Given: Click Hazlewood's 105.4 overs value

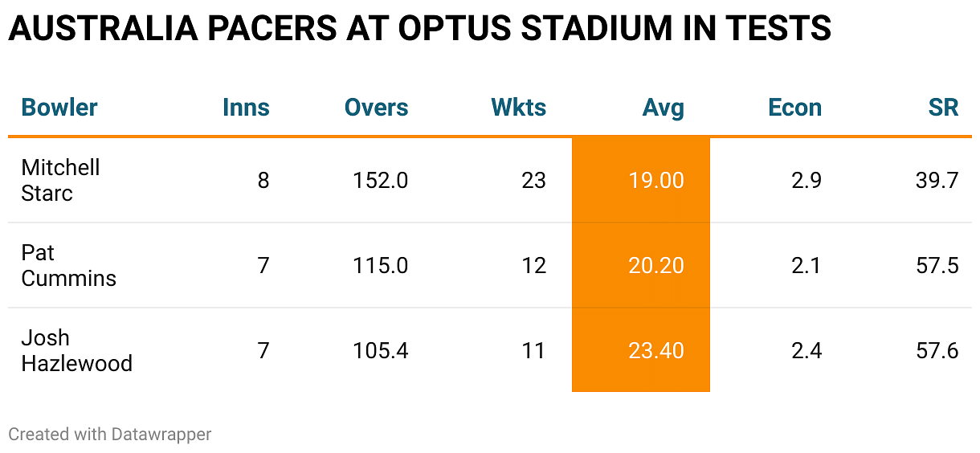Looking at the screenshot, I should tap(380, 350).
